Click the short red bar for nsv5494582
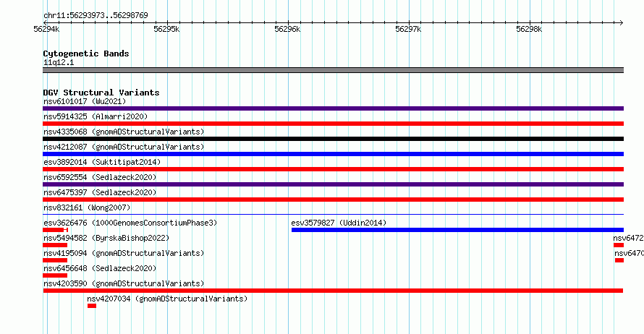The image size is (644, 334). [55, 245]
